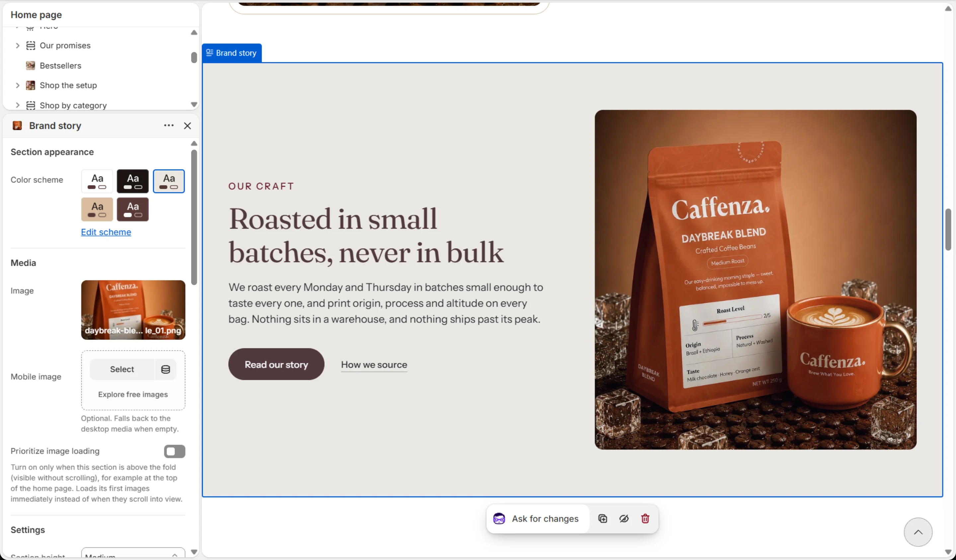Click the Shop the setup thumbnail icon
This screenshot has height=560, width=956.
click(x=30, y=85)
